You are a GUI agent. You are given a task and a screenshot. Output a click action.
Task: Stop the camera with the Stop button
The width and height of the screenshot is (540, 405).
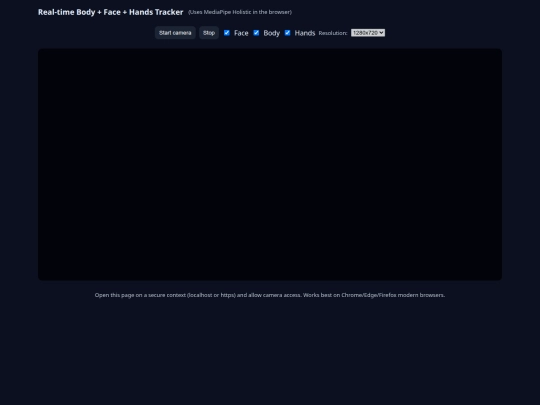point(209,33)
